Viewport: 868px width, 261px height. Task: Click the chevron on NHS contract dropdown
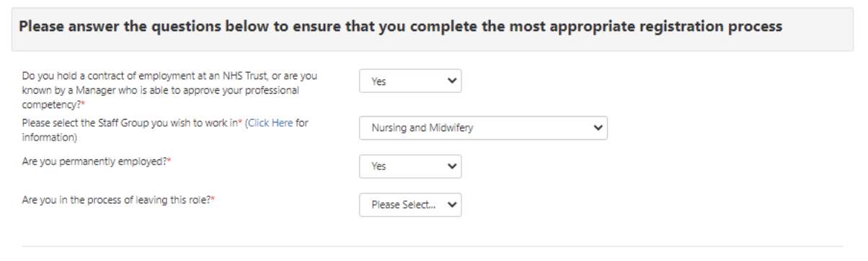452,81
